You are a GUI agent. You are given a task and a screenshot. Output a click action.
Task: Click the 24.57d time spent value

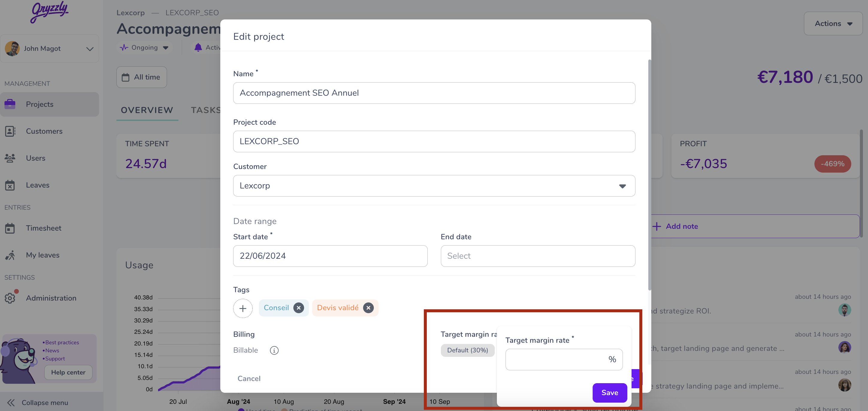pos(146,164)
